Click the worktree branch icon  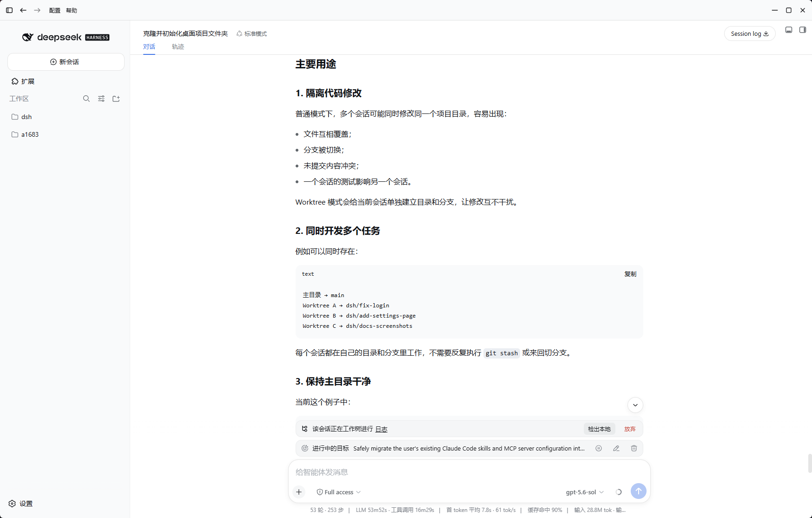tap(305, 429)
